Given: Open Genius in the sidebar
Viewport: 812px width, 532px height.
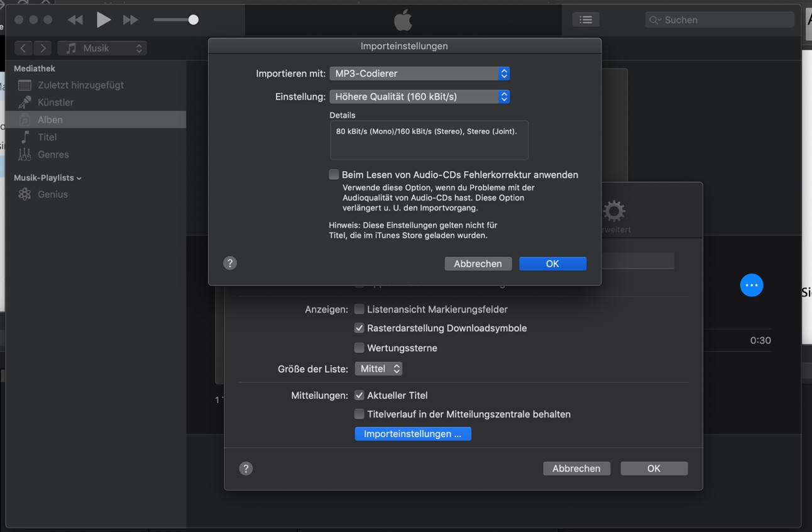Looking at the screenshot, I should point(52,194).
